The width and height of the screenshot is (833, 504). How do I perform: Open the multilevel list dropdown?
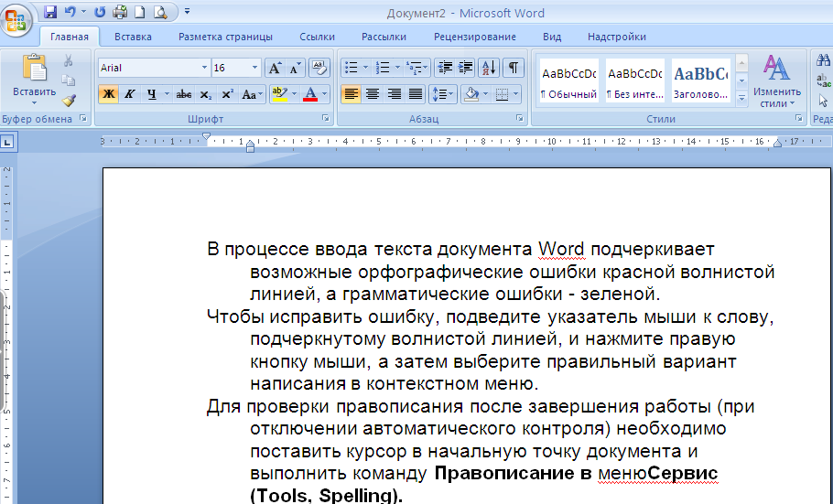pos(417,68)
